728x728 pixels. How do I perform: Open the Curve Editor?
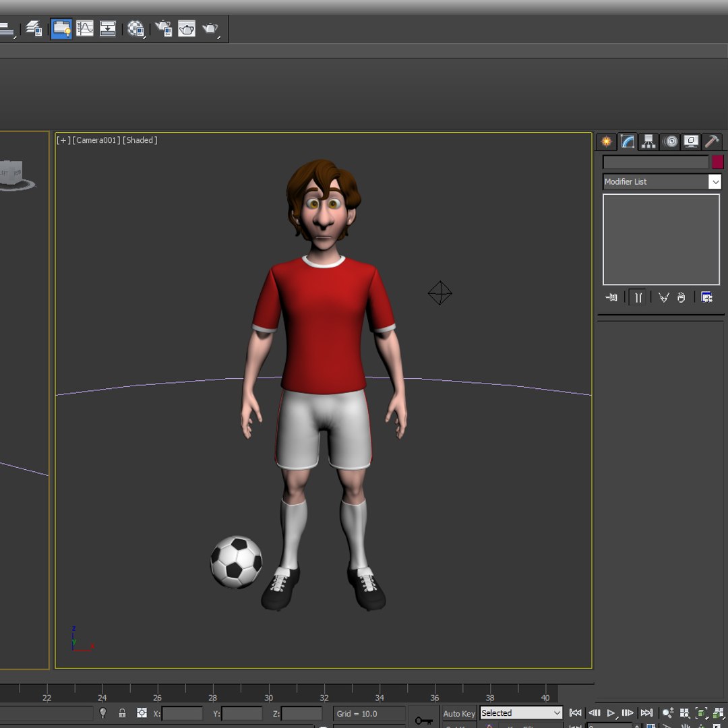point(85,29)
